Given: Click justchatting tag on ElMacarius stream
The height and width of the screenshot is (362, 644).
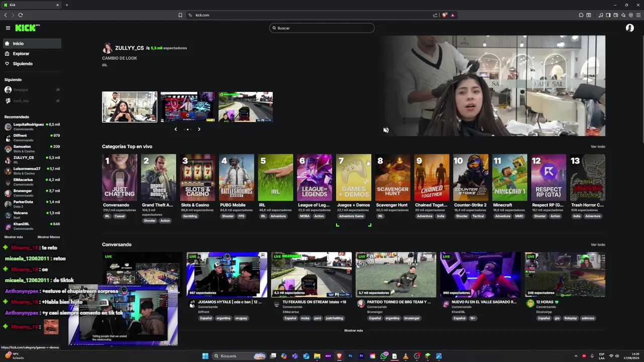Looking at the screenshot, I should (x=334, y=318).
